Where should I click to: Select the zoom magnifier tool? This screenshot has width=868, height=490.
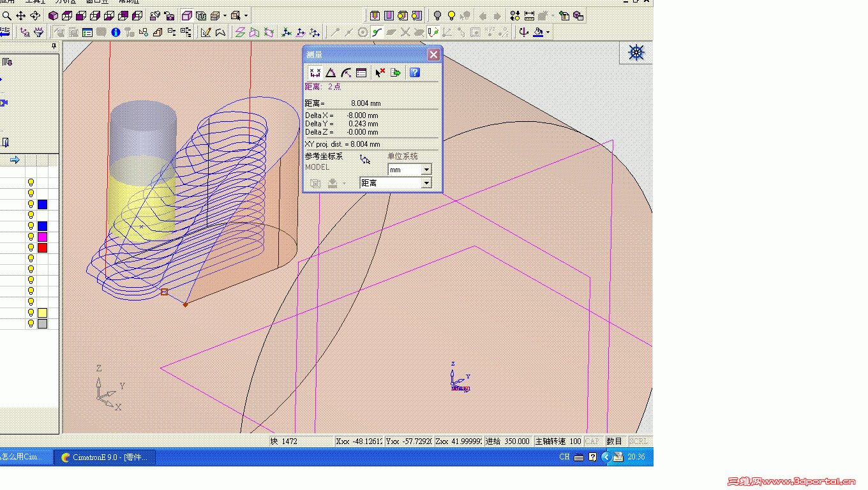(7, 15)
